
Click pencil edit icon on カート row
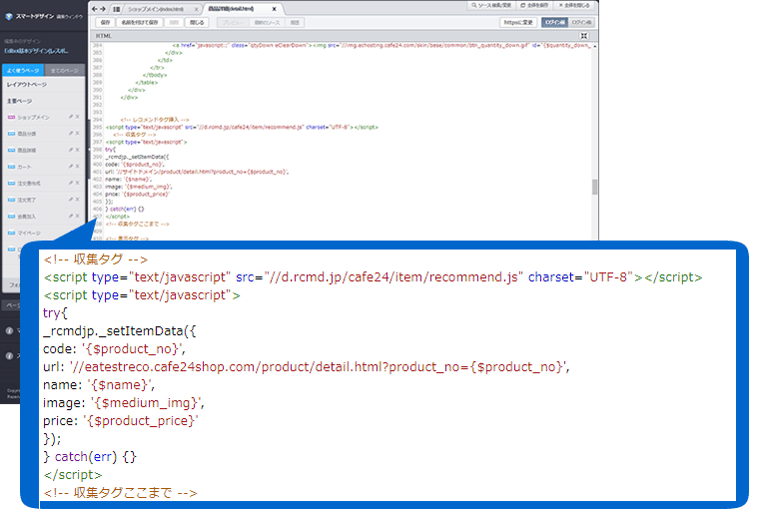(71, 166)
